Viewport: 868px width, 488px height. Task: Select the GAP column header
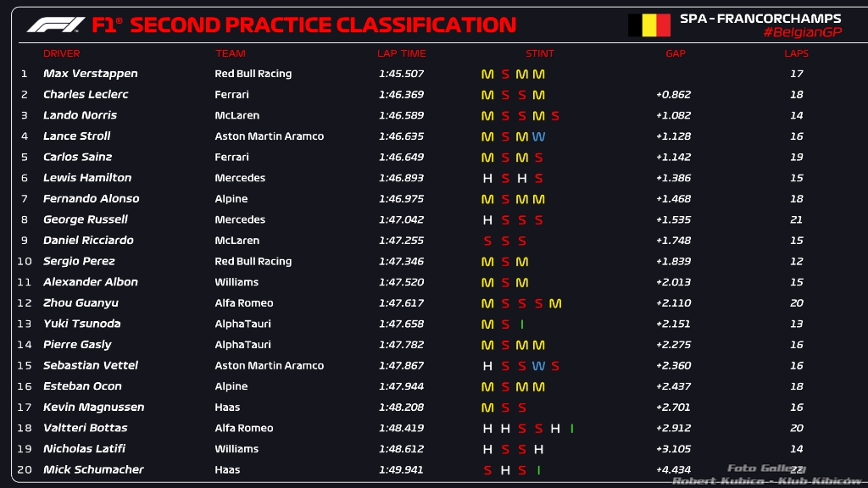coord(675,53)
